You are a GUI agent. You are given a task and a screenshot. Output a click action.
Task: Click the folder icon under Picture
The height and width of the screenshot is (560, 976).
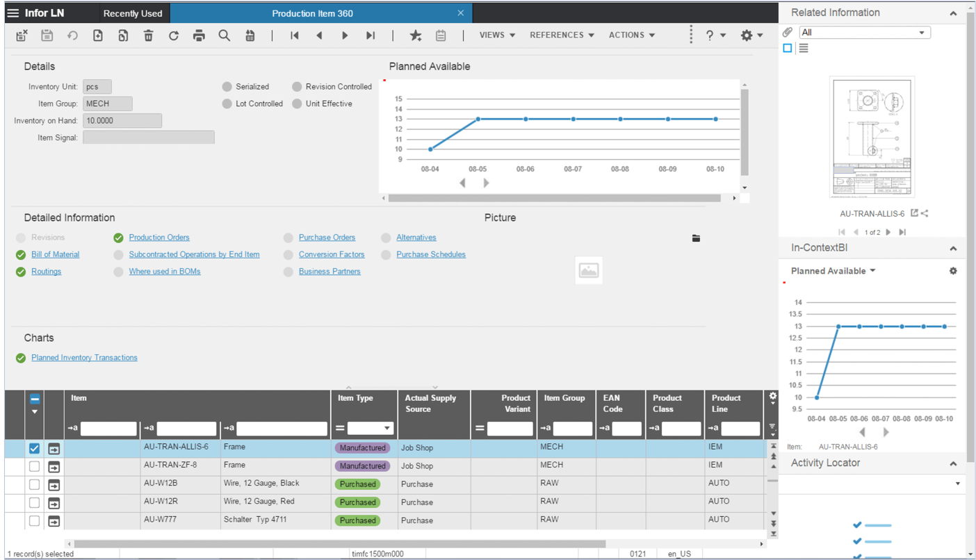coord(696,238)
